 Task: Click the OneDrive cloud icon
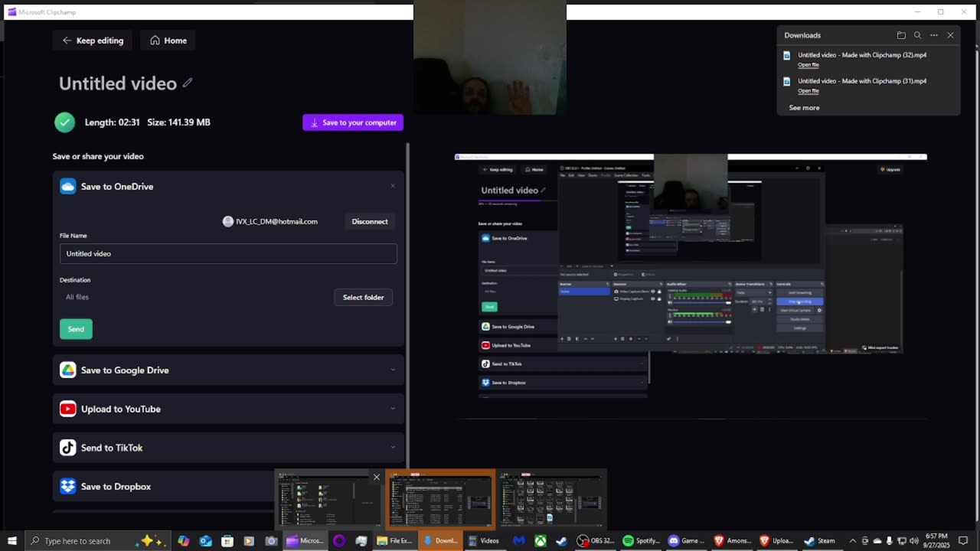point(68,186)
